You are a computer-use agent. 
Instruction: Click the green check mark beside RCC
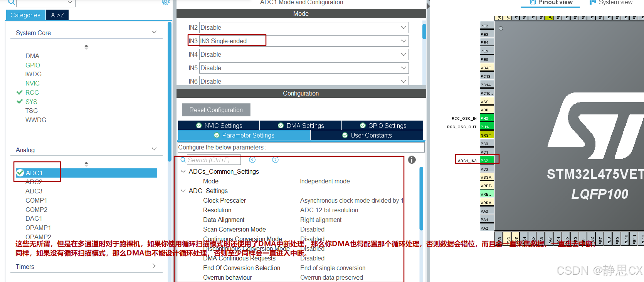(x=20, y=92)
